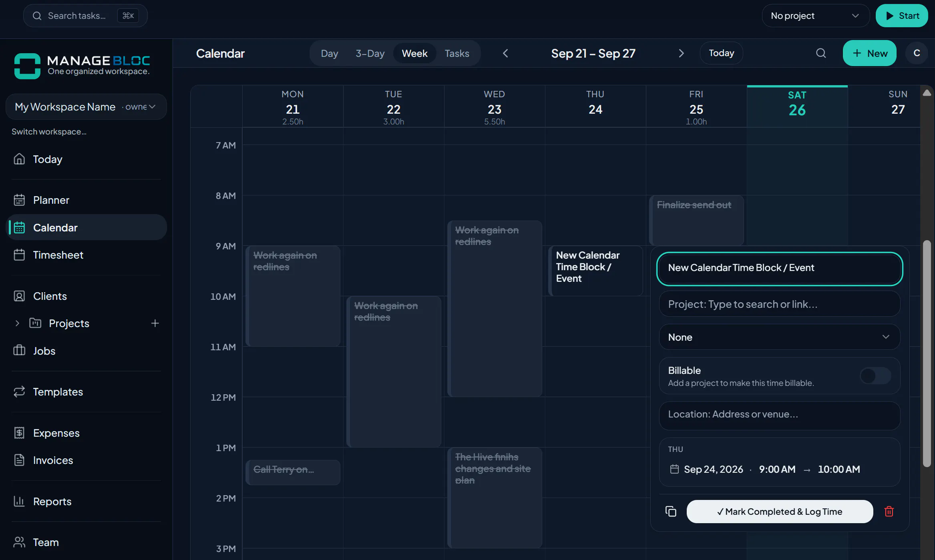Image resolution: width=935 pixels, height=560 pixels.
Task: Click the Location address input field
Action: [x=779, y=414]
